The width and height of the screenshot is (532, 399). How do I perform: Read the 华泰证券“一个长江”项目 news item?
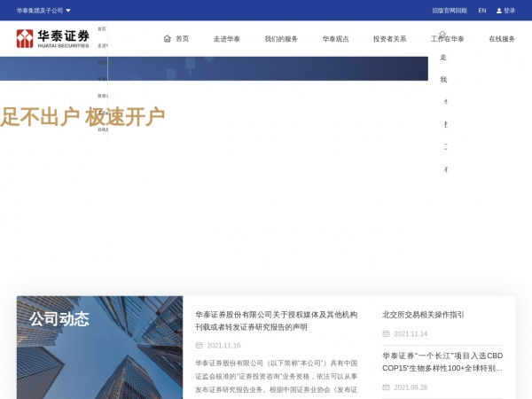point(442,362)
